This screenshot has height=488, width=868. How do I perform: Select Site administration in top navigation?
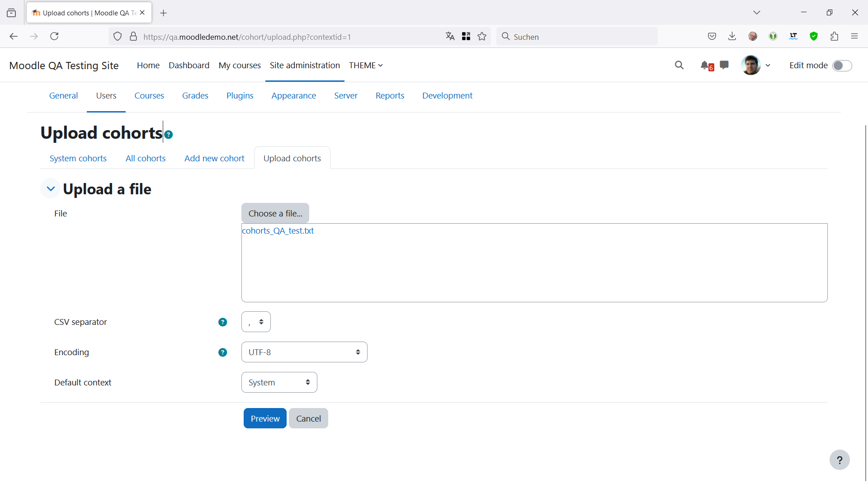(x=305, y=66)
